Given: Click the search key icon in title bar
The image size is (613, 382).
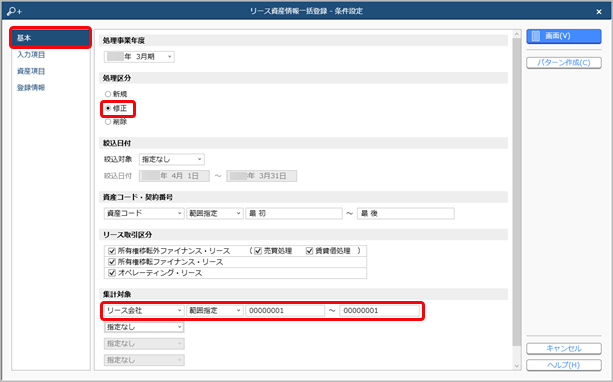Looking at the screenshot, I should tap(14, 11).
